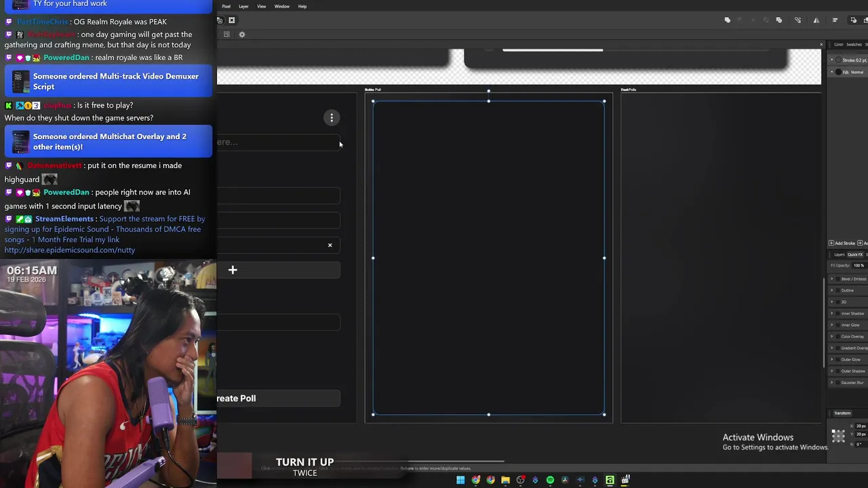868x488 pixels.
Task: Click the PoweredDan username on the AI games message
Action: point(66,192)
